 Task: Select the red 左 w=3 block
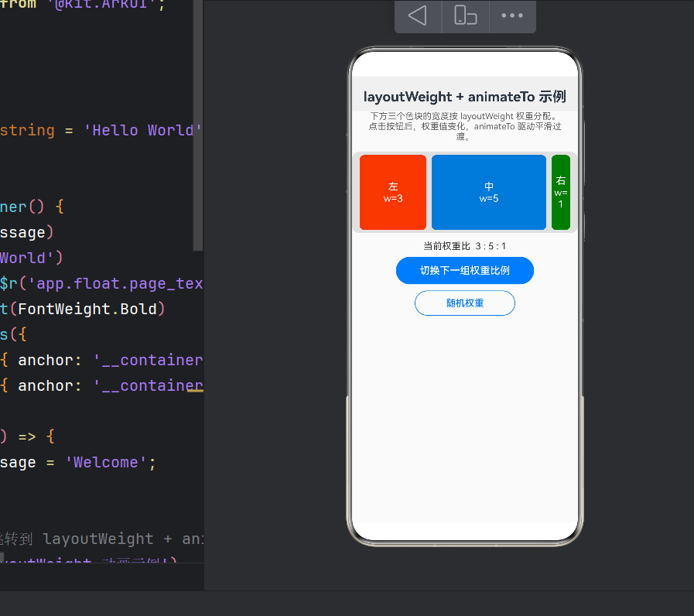[393, 192]
